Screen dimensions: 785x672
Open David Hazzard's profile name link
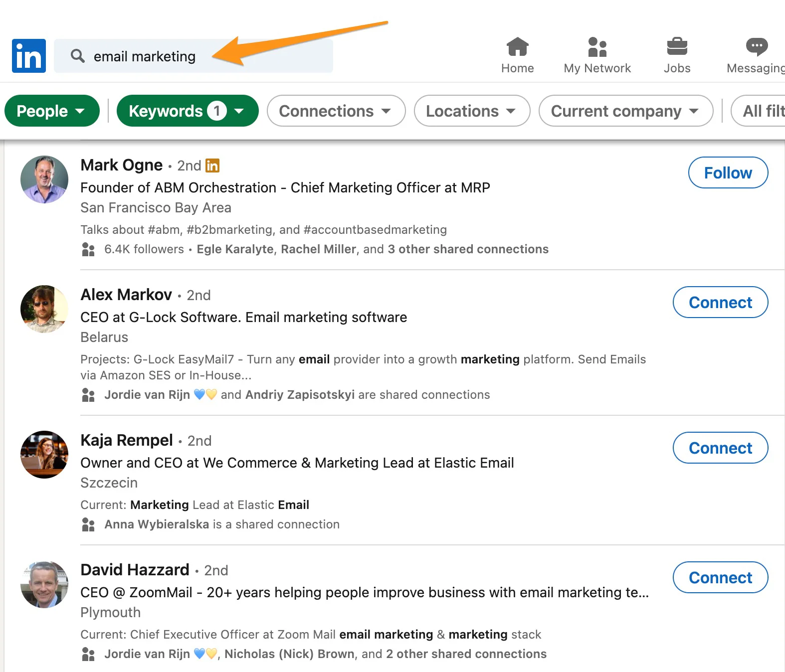(x=135, y=570)
